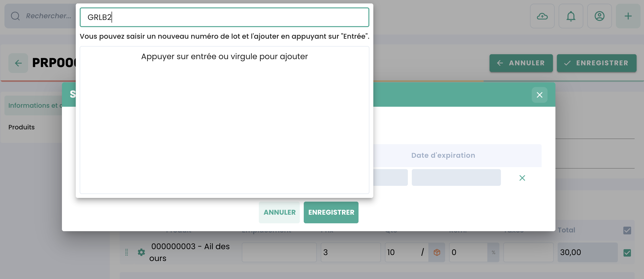Grab the row drag handle dots
This screenshot has height=279, width=644.
[127, 252]
